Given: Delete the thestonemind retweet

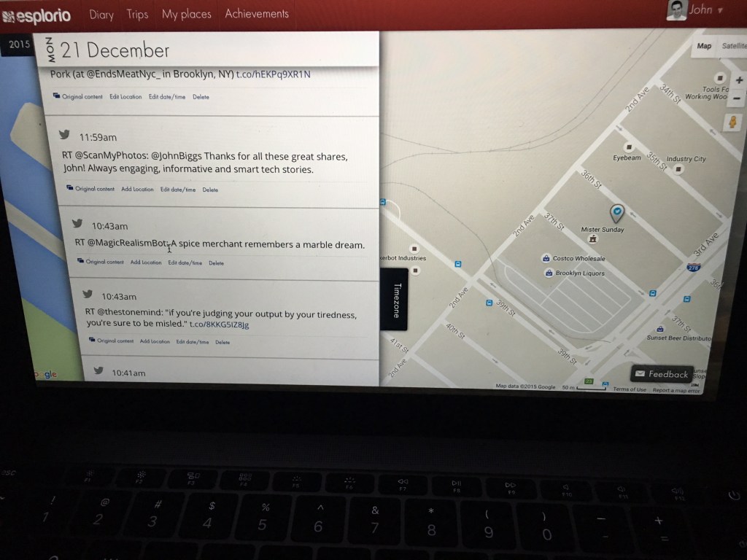Looking at the screenshot, I should click(x=222, y=342).
